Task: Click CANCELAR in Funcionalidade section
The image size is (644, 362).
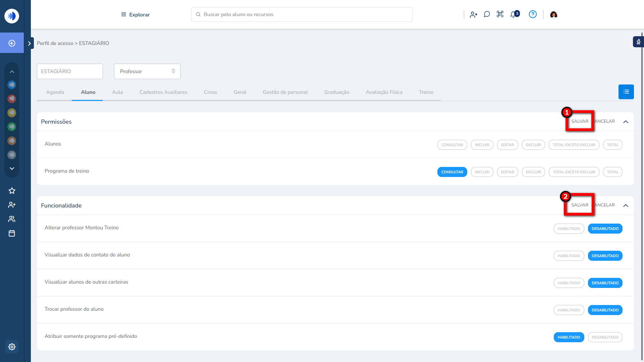Action: [605, 205]
